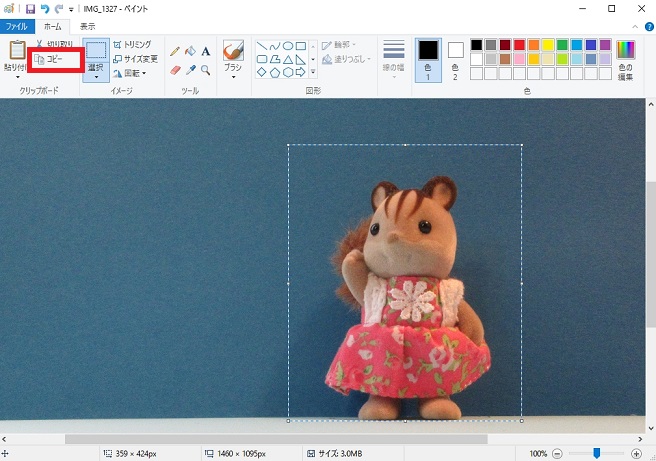Select the Right arrow shape
656x461 pixels.
301,72
